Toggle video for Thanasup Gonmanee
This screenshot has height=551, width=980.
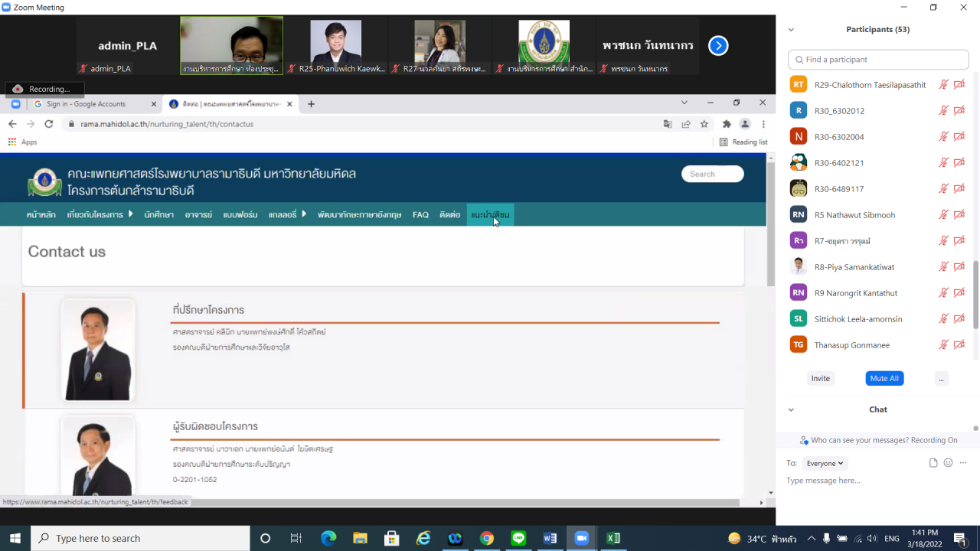959,345
